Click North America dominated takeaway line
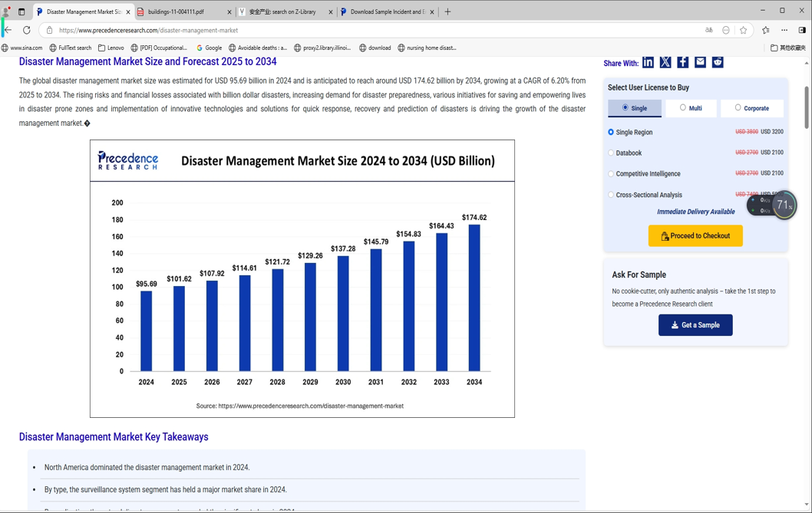The width and height of the screenshot is (812, 513). (x=147, y=468)
